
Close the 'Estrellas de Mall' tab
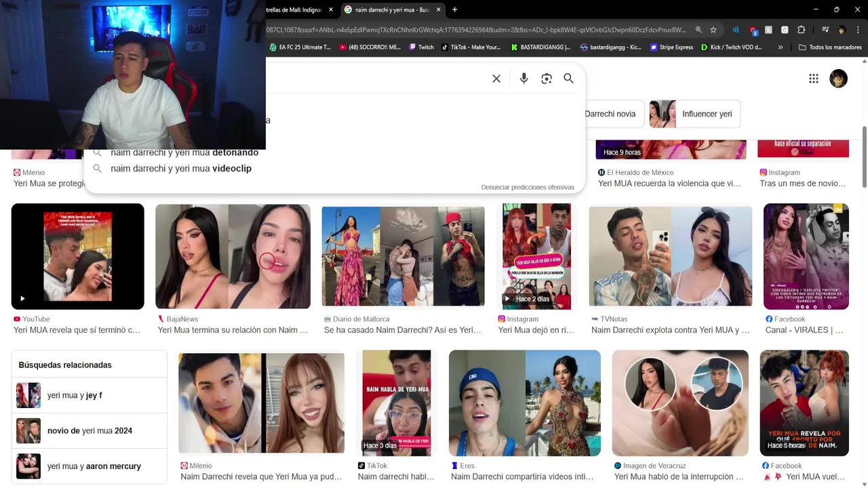pyautogui.click(x=331, y=9)
